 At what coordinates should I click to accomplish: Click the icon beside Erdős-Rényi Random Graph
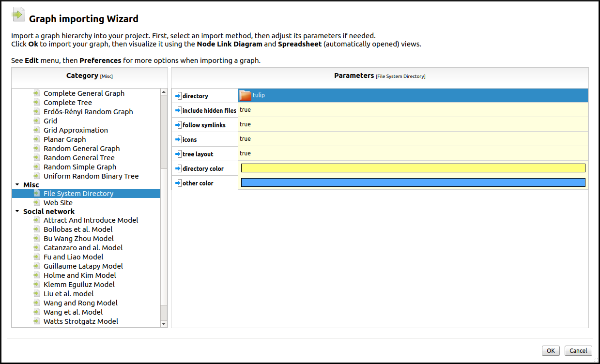pos(37,112)
